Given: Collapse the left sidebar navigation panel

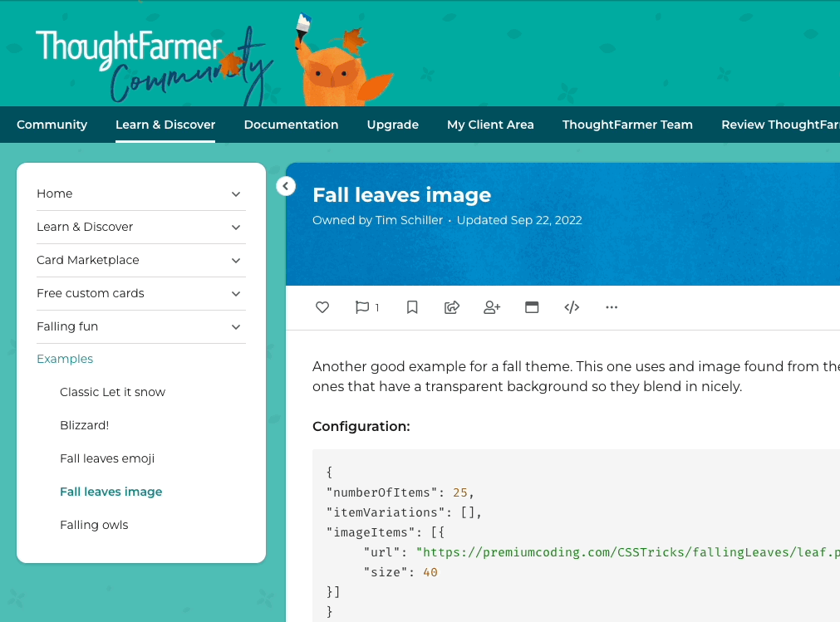Looking at the screenshot, I should click(x=286, y=186).
